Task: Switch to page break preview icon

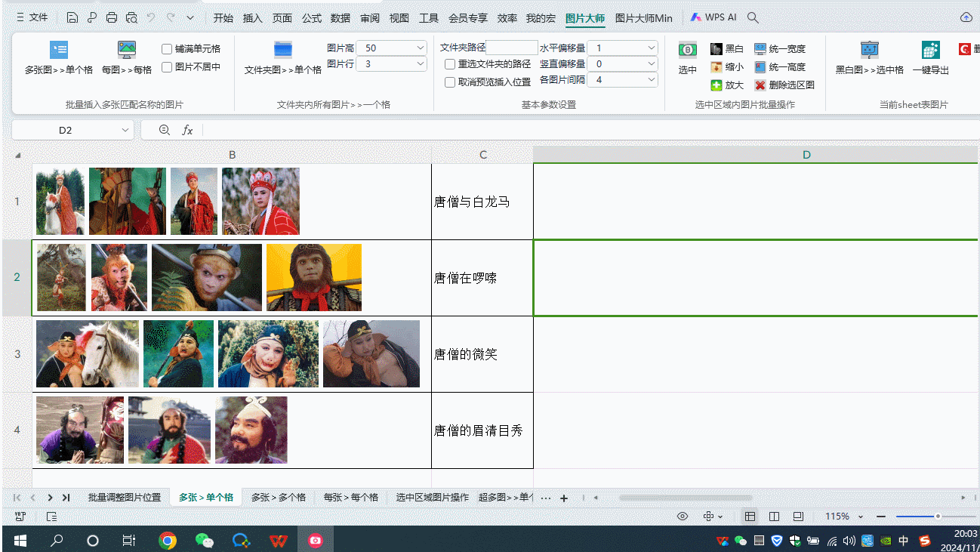Action: pyautogui.click(x=774, y=517)
